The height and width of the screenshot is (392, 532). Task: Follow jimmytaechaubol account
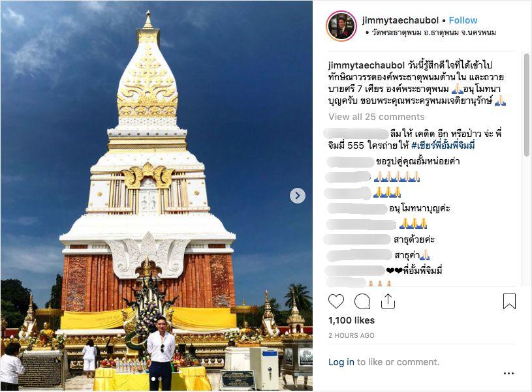tap(463, 20)
